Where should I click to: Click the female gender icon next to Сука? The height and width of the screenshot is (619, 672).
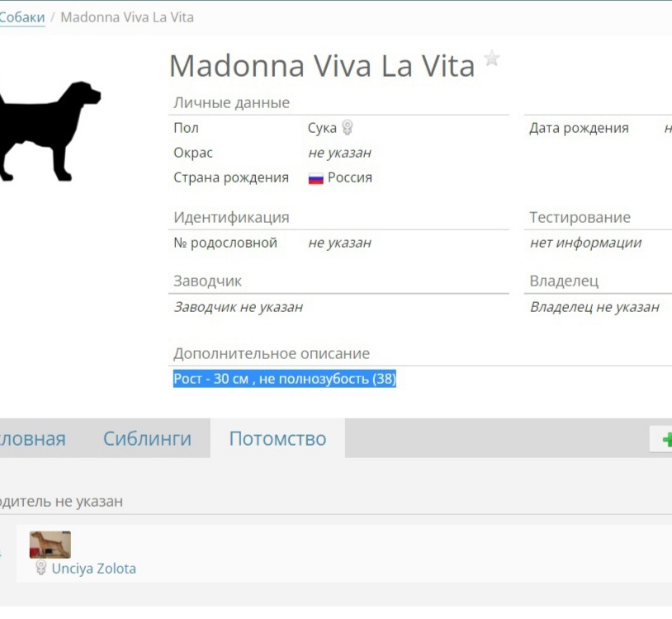pos(348,128)
